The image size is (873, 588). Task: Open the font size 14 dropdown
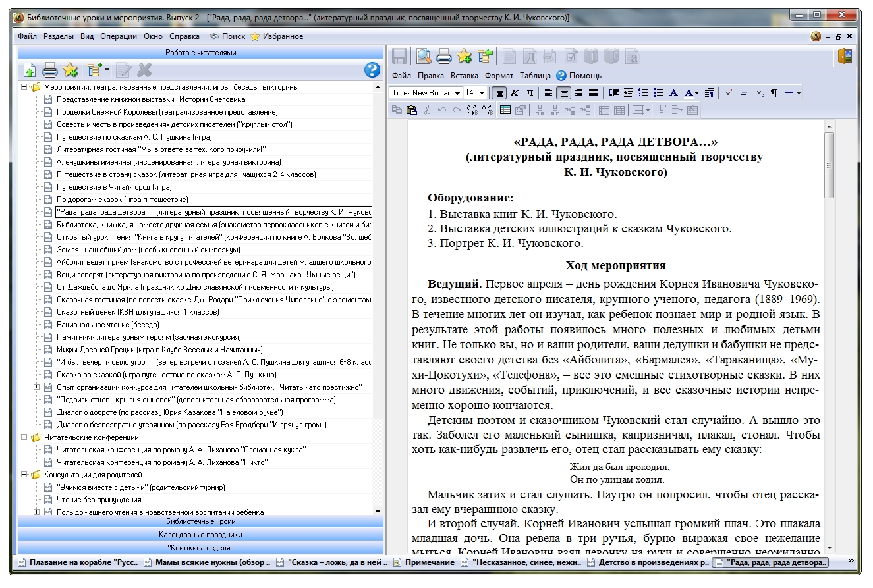pos(482,93)
